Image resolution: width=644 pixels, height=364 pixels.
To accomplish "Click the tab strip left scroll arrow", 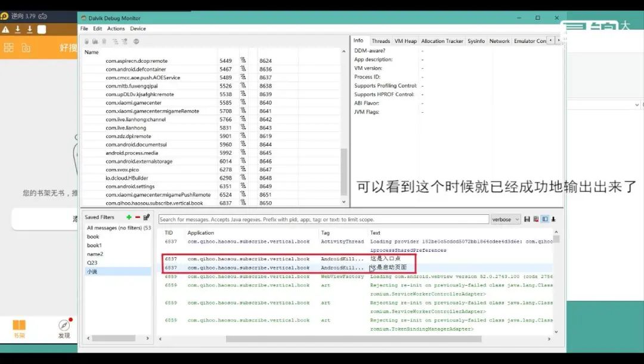I will tap(551, 40).
